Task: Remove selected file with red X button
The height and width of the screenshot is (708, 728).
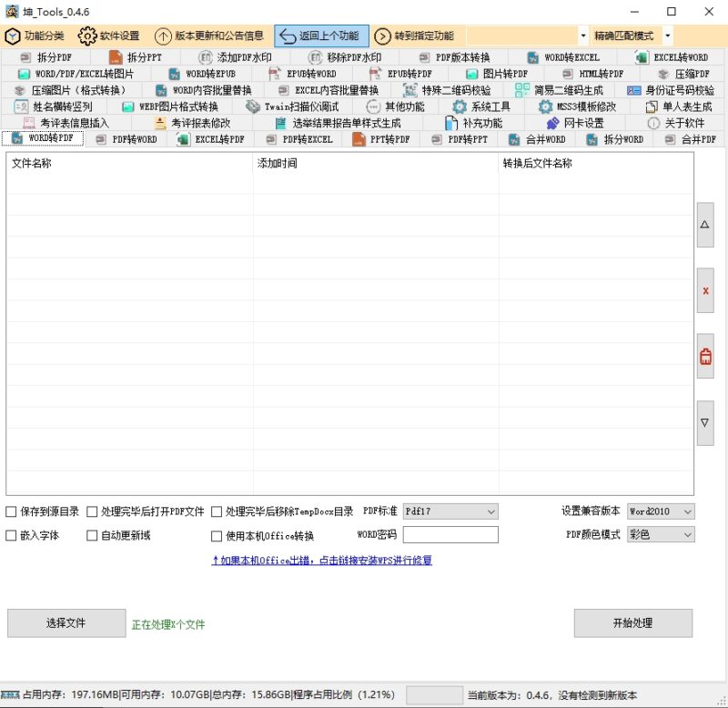Action: (704, 290)
